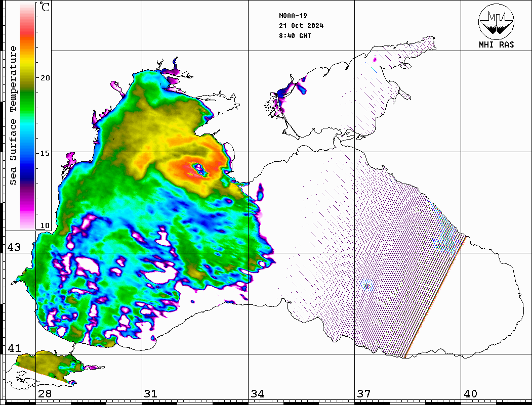Image resolution: width=532 pixels, height=405 pixels.
Task: Click the MHI RAS logo emblem
Action: (497, 21)
